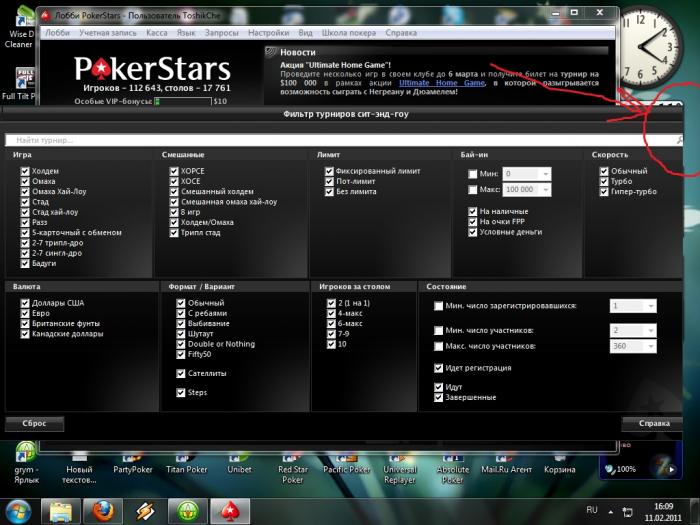Open Mail.Ru Агент desktop shortcut

506,464
